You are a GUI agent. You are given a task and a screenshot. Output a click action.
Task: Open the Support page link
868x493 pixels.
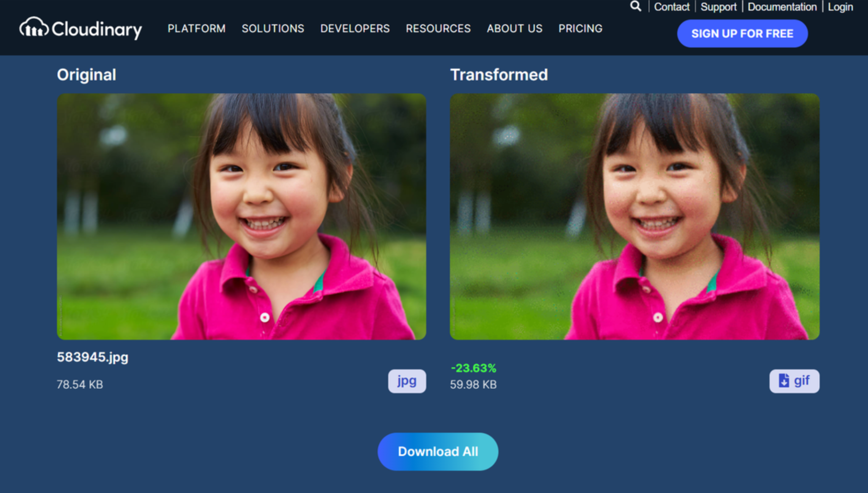[719, 6]
